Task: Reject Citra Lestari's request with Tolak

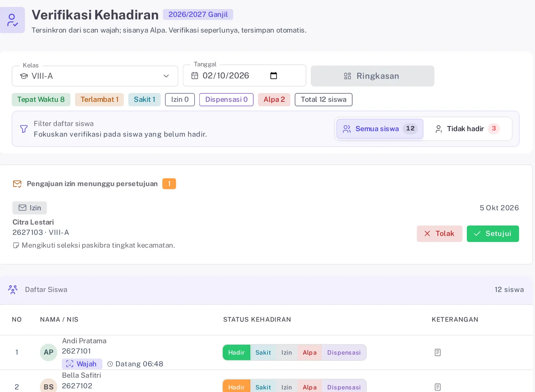Action: click(x=439, y=234)
